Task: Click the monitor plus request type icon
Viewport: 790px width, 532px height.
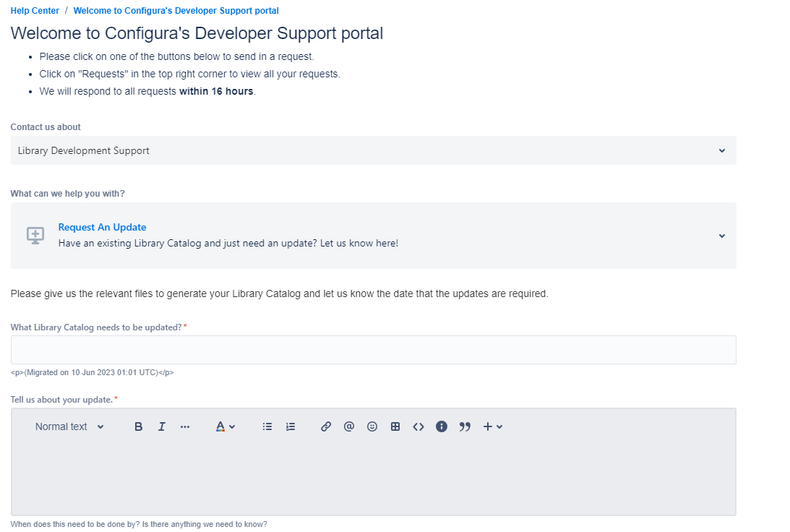Action: coord(35,235)
